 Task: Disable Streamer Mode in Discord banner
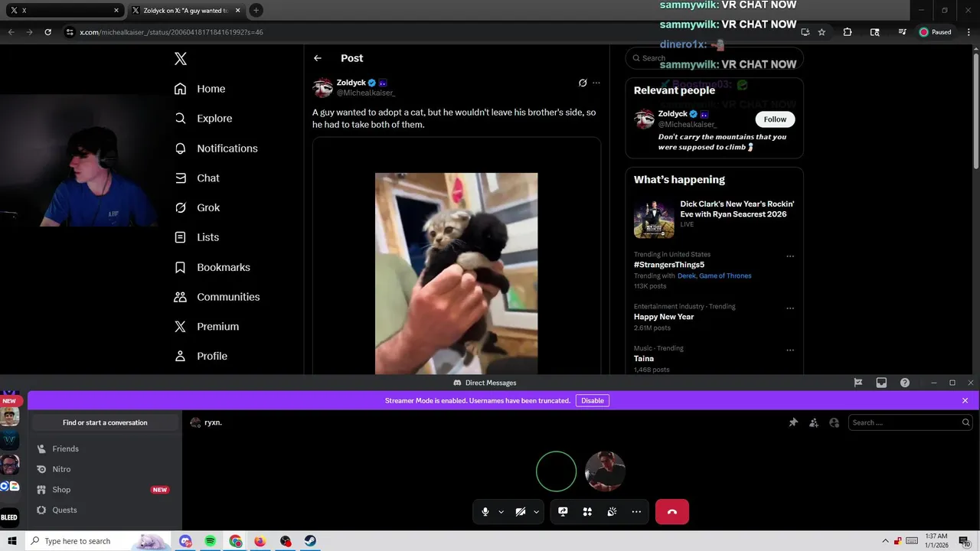[x=593, y=401]
